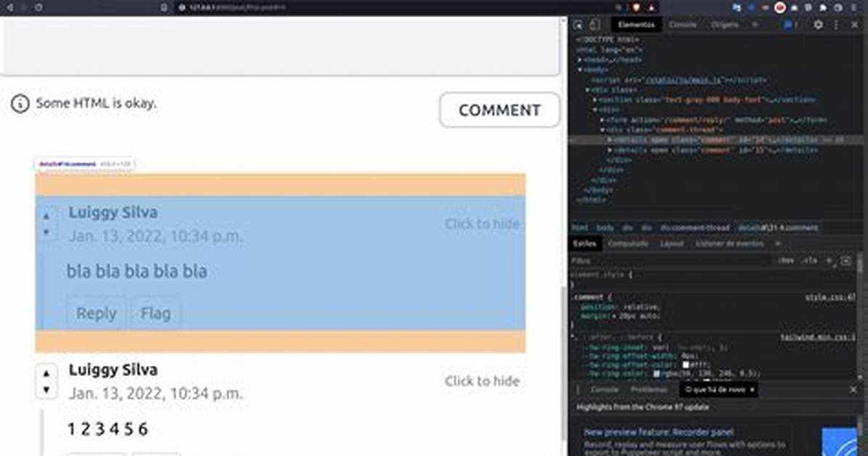Click the white #fff color swatch

point(686,365)
